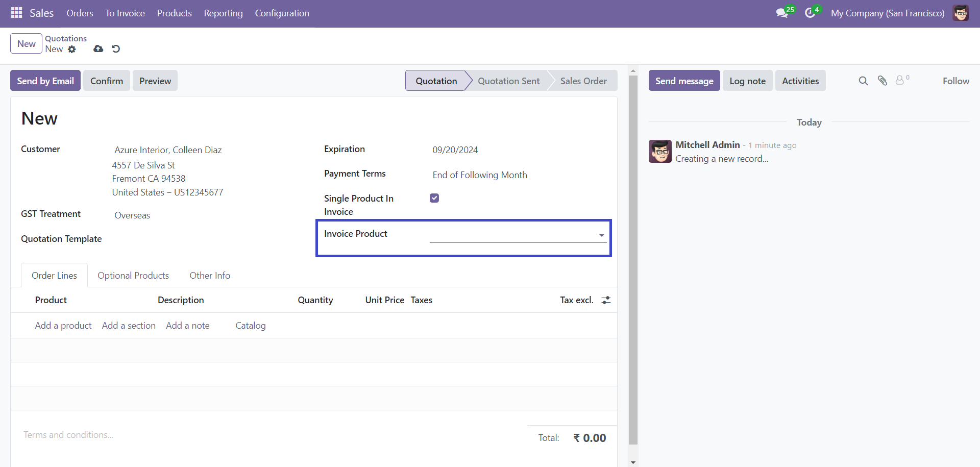Viewport: 980px width, 467px height.
Task: Click the form vertical scrollbar
Action: point(633,260)
